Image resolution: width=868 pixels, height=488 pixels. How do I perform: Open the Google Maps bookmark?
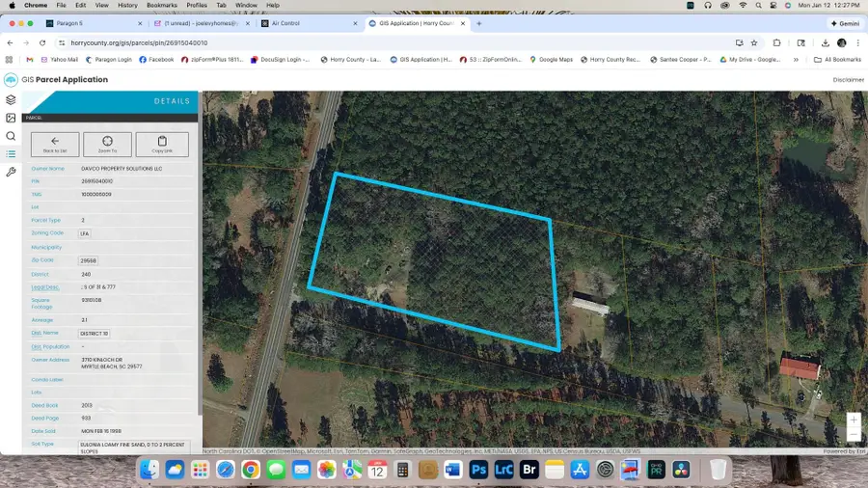coord(552,59)
